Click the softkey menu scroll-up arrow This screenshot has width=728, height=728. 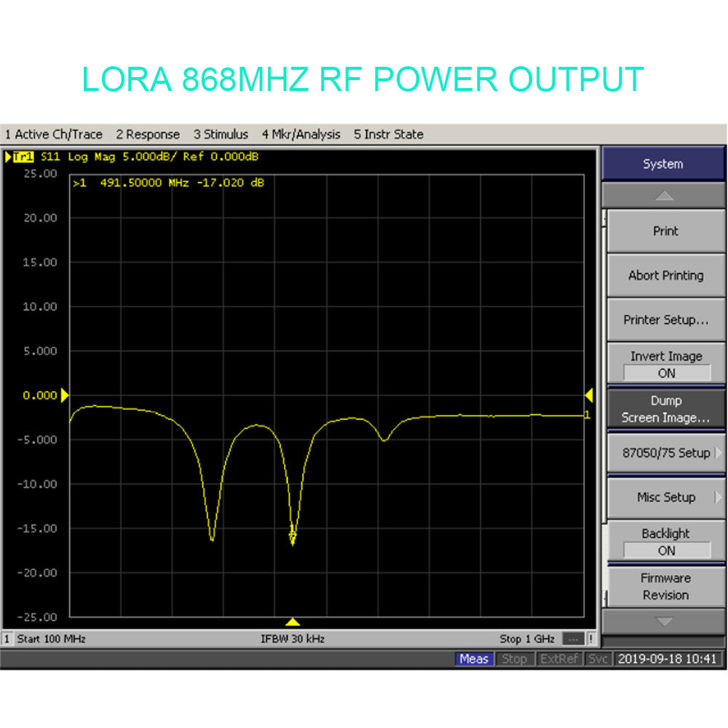tap(664, 196)
